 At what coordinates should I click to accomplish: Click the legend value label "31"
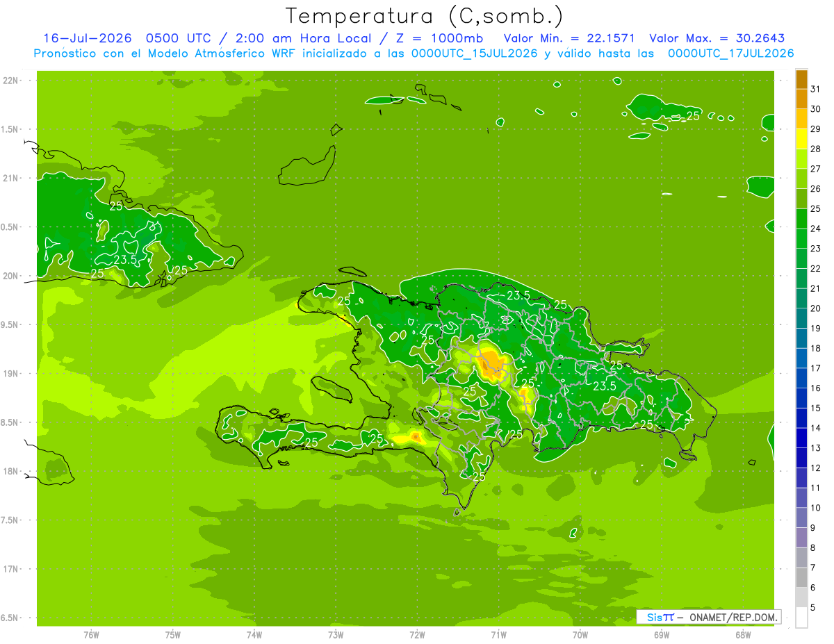(x=816, y=89)
